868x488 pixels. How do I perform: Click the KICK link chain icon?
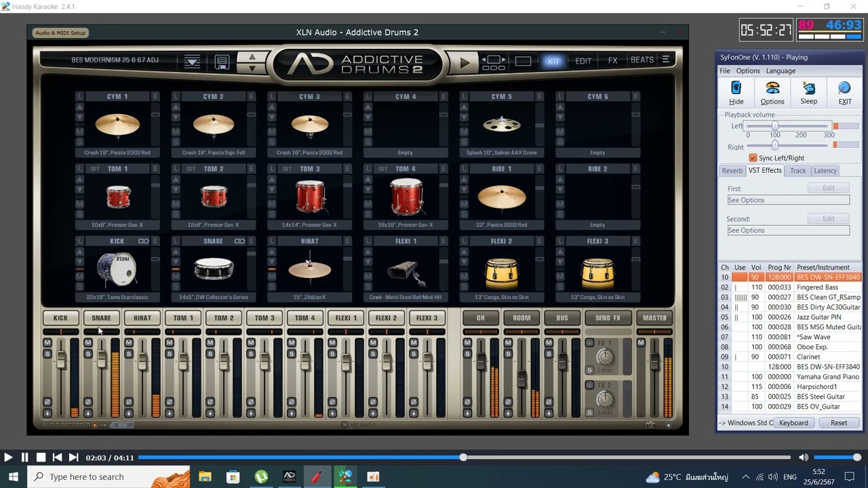pos(144,241)
